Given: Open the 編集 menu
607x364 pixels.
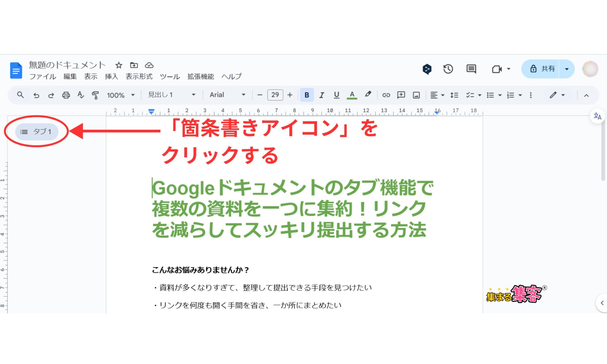Looking at the screenshot, I should (x=70, y=76).
